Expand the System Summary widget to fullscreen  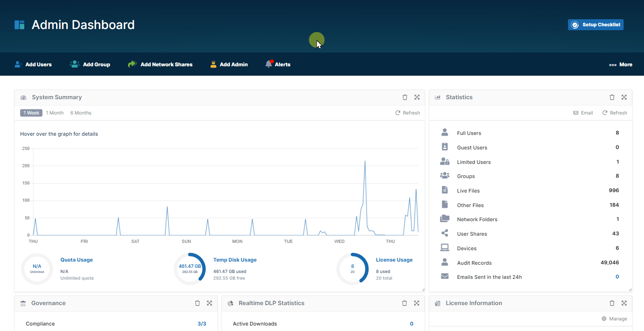click(x=417, y=97)
